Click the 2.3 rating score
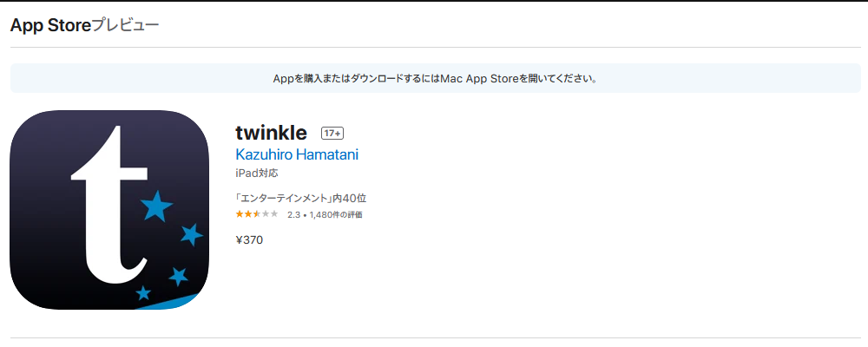This screenshot has height=347, width=868. pyautogui.click(x=293, y=214)
